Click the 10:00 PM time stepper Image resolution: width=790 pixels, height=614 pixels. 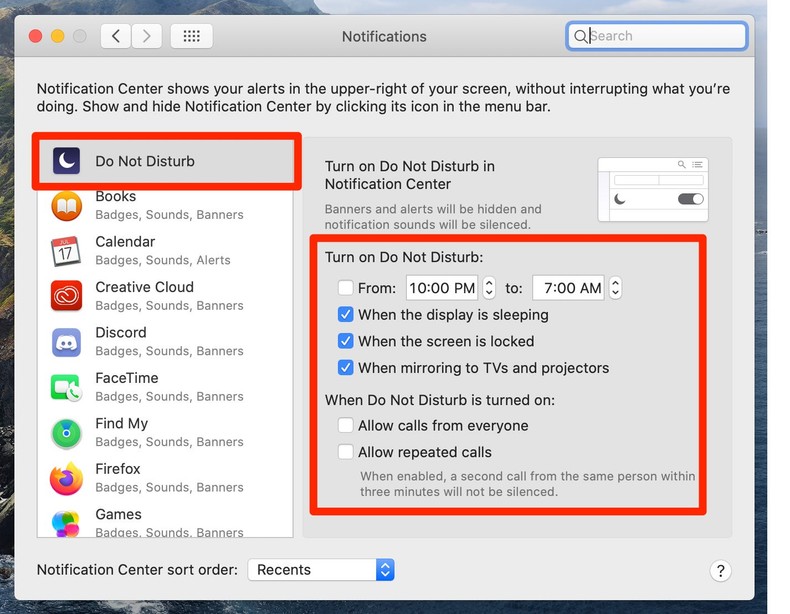coord(489,288)
